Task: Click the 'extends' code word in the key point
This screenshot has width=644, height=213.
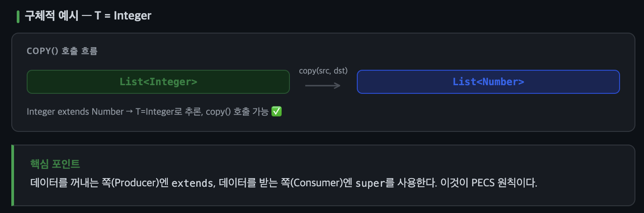Action: tap(192, 184)
